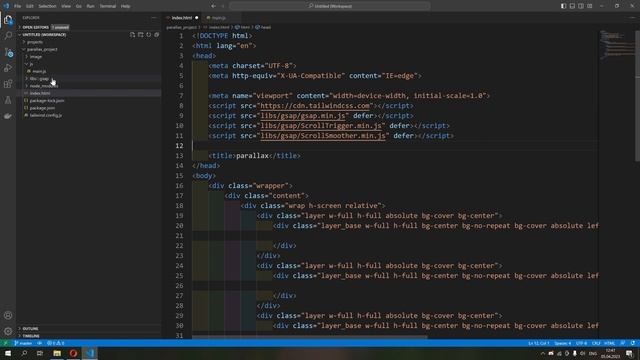Open notifications bell in status bar
Viewport: 640px width, 360px height.
[633, 343]
